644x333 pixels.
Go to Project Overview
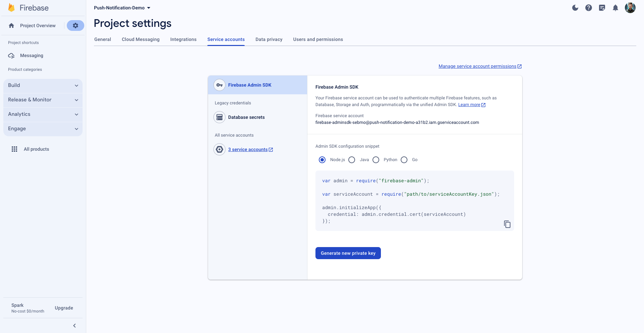pyautogui.click(x=38, y=26)
